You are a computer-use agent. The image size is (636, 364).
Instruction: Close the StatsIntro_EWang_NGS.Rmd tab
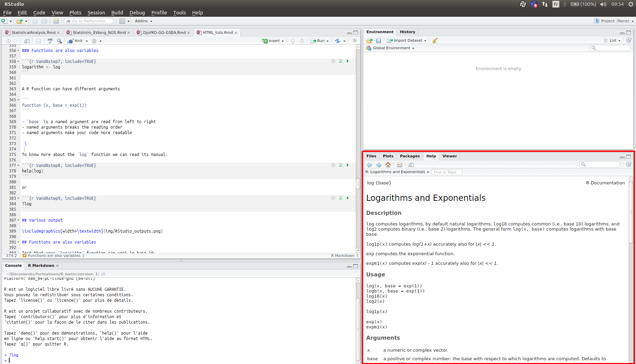click(129, 33)
